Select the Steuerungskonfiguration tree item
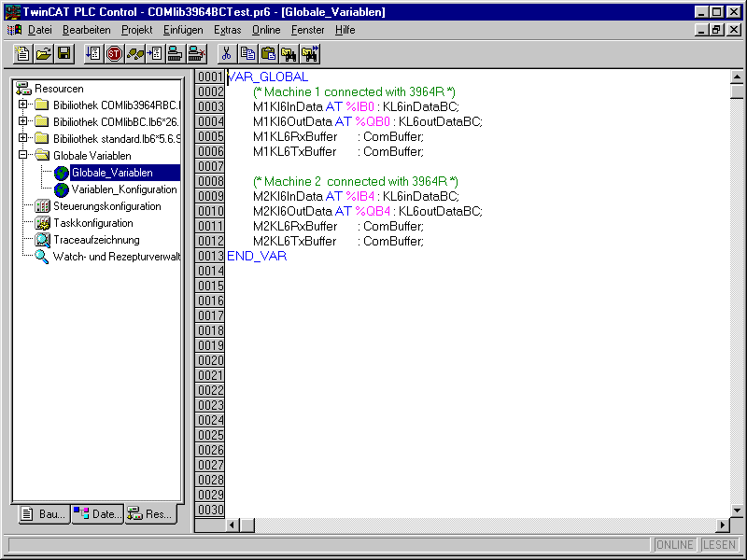This screenshot has width=747, height=560. (107, 206)
